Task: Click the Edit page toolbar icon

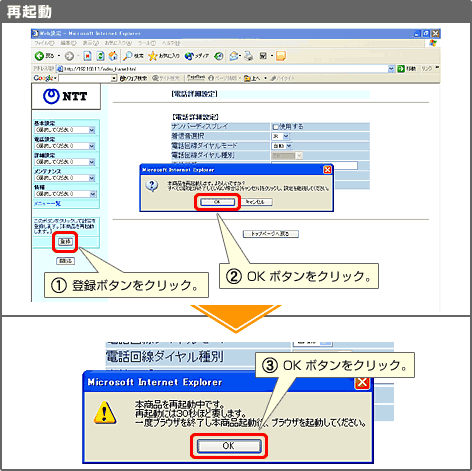Action: click(263, 56)
